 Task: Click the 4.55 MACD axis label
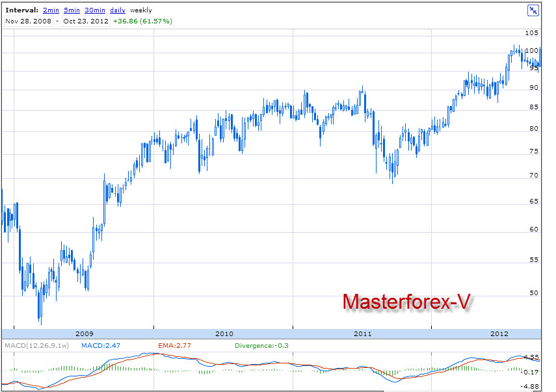531,358
